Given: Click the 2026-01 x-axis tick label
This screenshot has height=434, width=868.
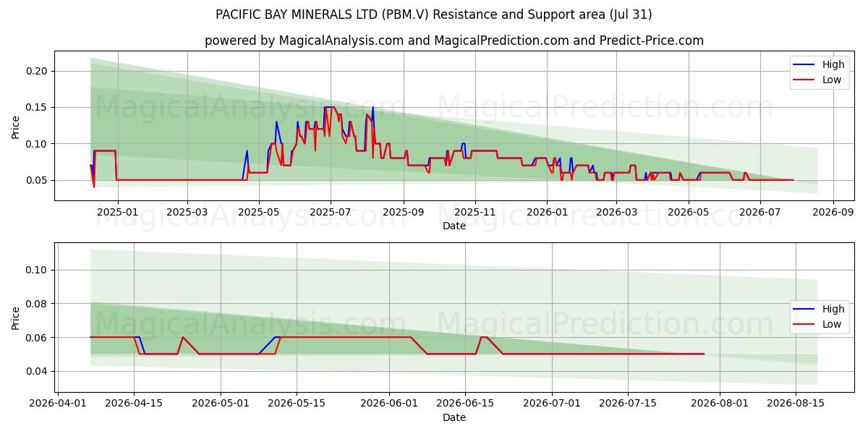Looking at the screenshot, I should click(x=547, y=212).
